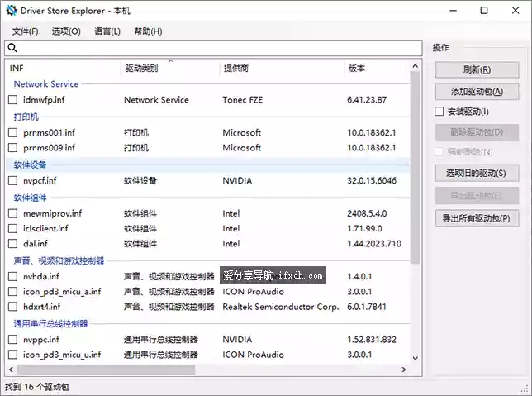Click the 找到 16 个驱动包 status text
532x396 pixels.
(37, 387)
